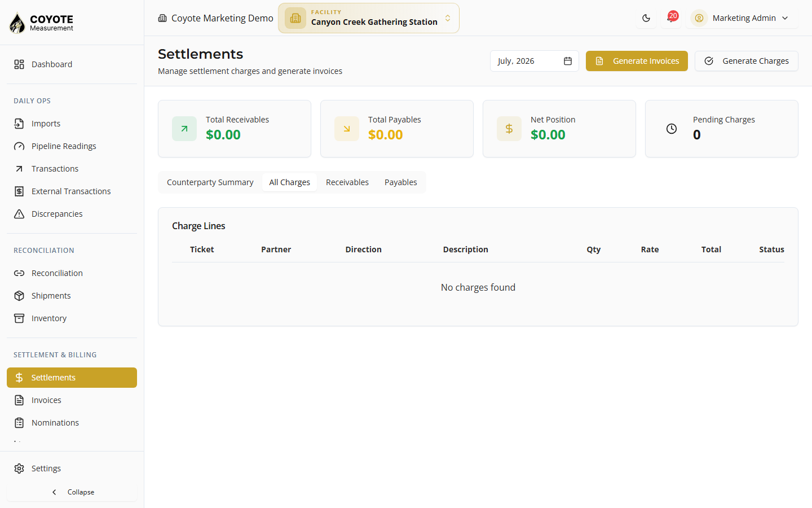Click the Dashboard grid icon
Viewport: 812px width, 508px height.
tap(19, 64)
